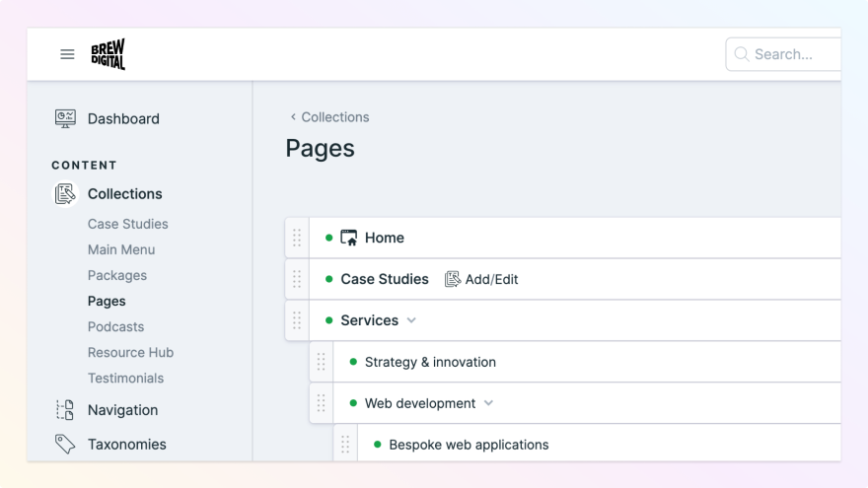Open Case Studies in sidebar
This screenshot has height=488, width=868.
127,224
